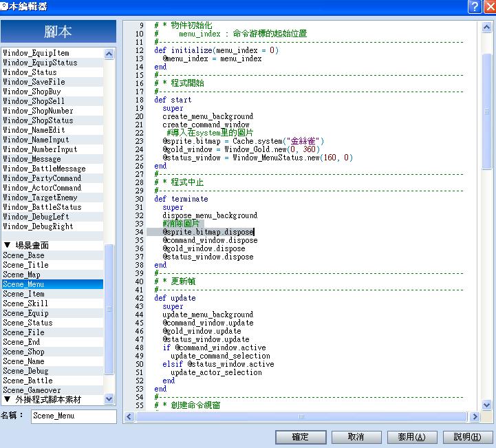Select the Scene_Gameover script
This screenshot has height=448, width=496.
[52, 390]
